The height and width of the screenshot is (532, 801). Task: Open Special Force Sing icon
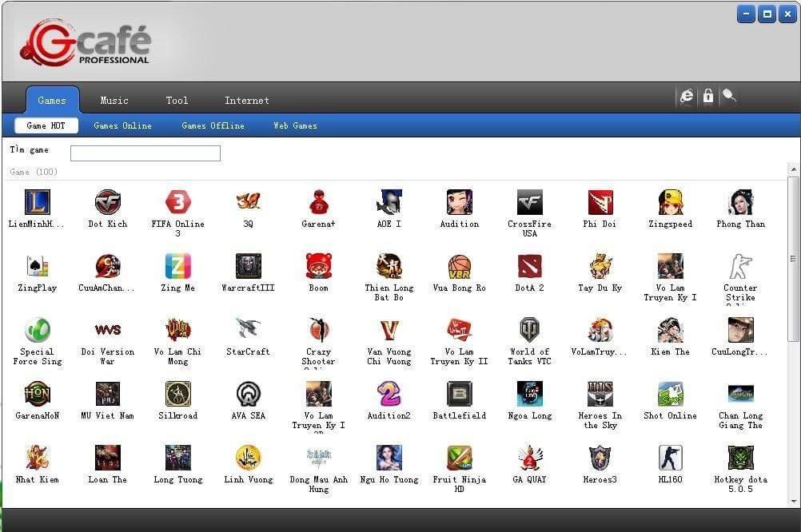[x=38, y=330]
